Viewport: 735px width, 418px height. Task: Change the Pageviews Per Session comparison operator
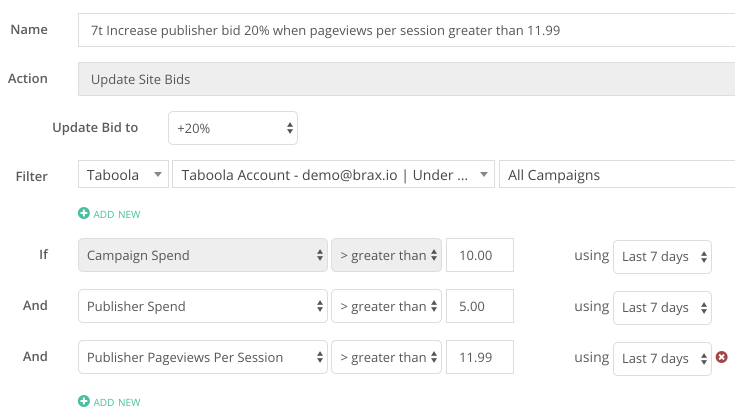(x=386, y=357)
